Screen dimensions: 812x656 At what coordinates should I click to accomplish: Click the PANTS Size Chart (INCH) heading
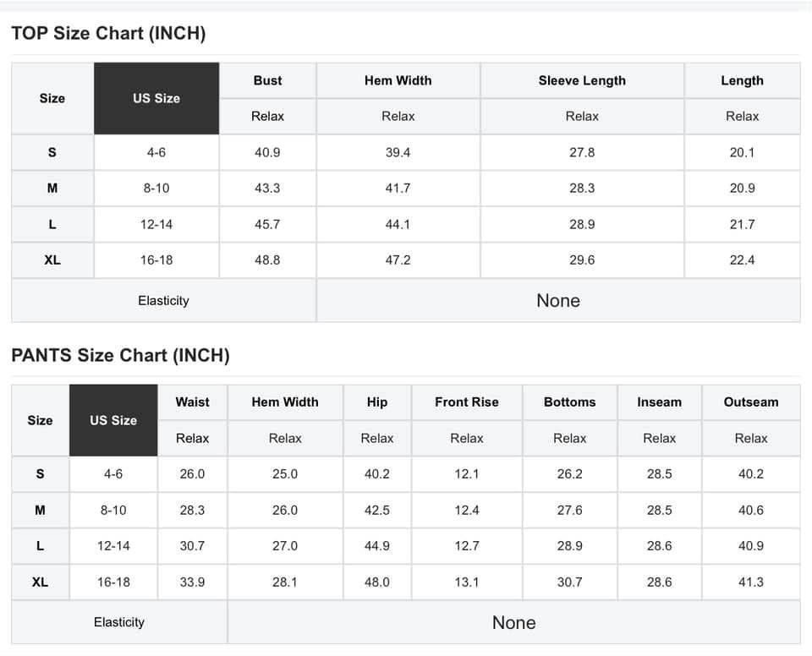(120, 355)
